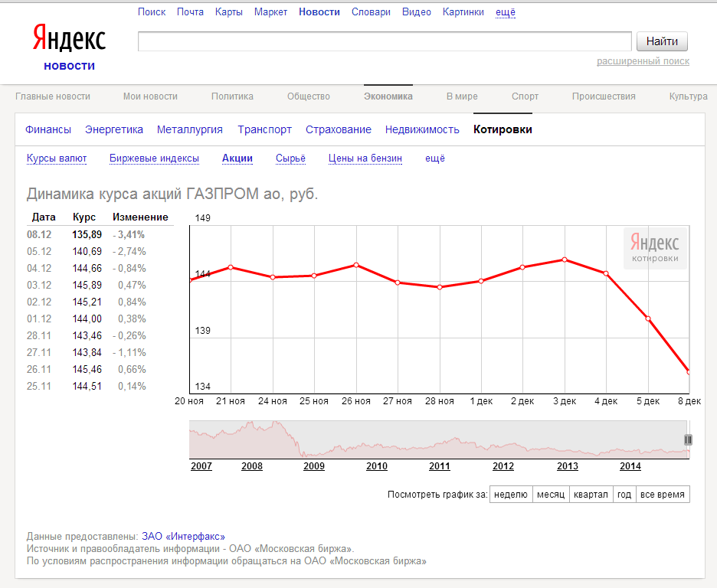Open Словари service link
The image size is (717, 588).
pos(371,12)
